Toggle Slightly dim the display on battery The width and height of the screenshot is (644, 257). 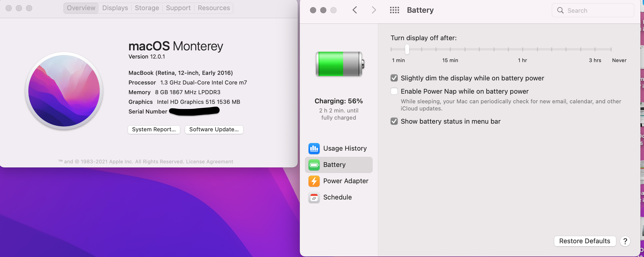pos(394,78)
